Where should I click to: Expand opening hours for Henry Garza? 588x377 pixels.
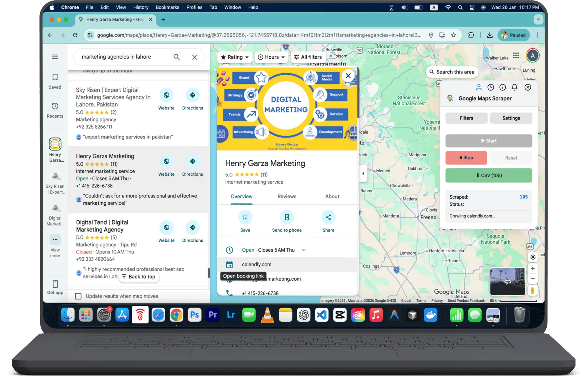[304, 250]
